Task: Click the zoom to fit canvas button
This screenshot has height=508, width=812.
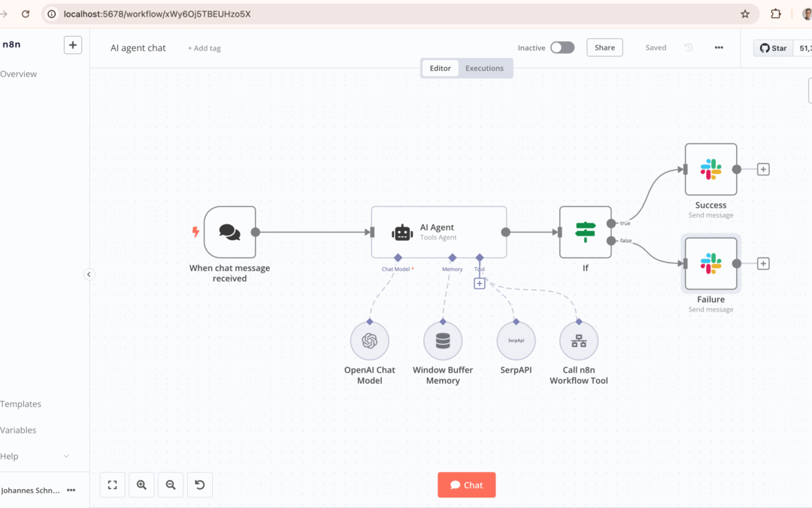Action: [112, 485]
